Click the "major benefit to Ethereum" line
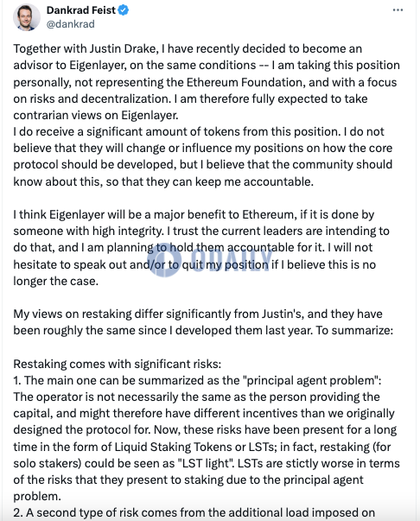Screen dimensions: 420x521 194,214
